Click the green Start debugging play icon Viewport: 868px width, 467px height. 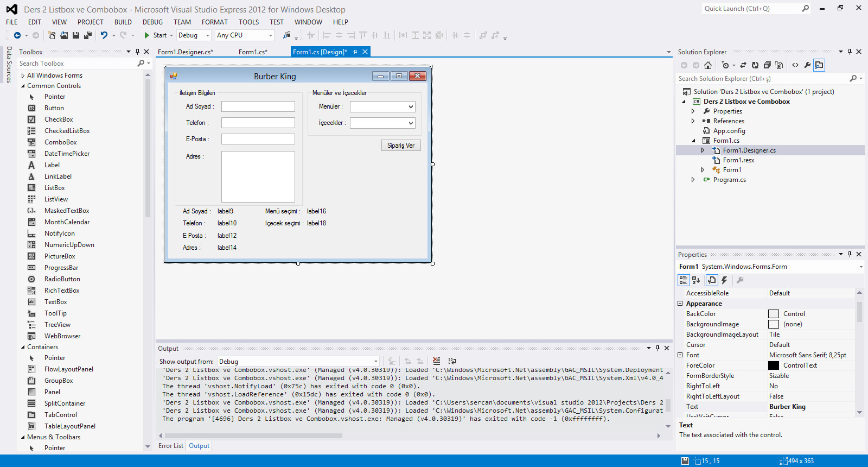coord(146,35)
